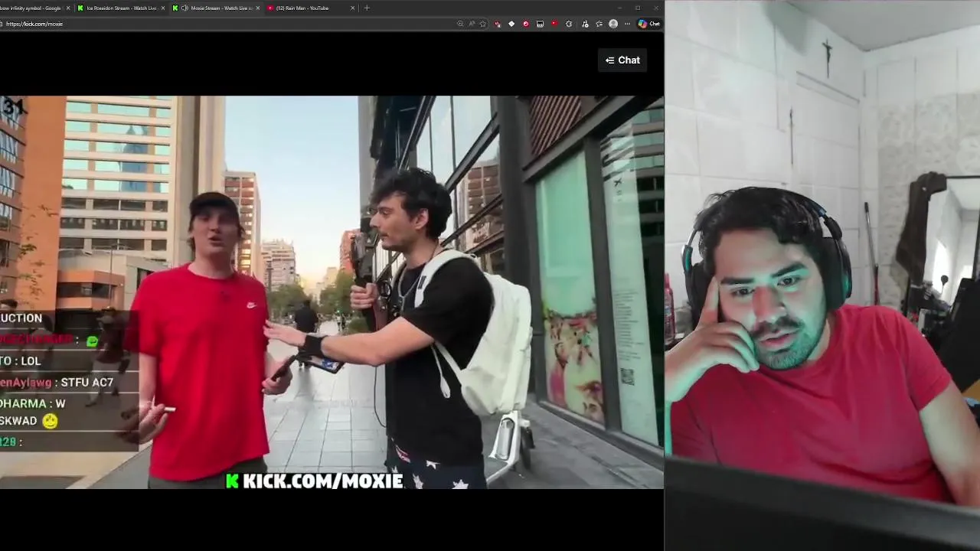Click the Read aloud icon in address bar
Image resolution: width=980 pixels, height=551 pixels.
[x=472, y=24]
